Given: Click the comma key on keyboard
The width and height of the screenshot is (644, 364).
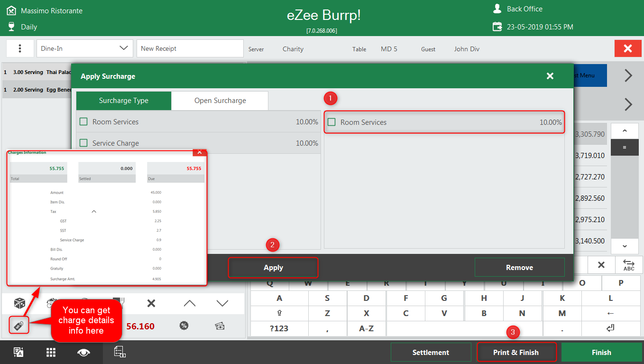Looking at the screenshot, I should click(327, 328).
